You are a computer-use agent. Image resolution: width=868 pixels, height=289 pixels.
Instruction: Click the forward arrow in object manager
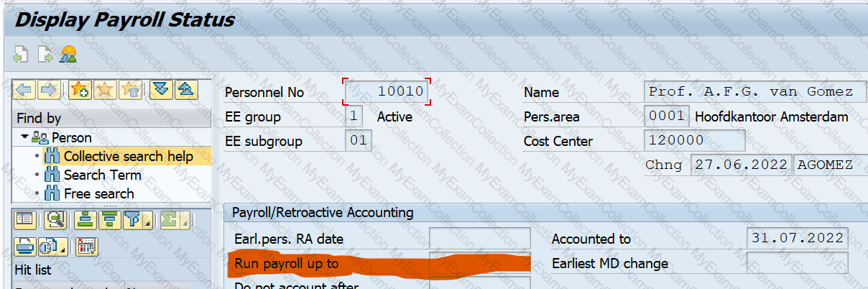click(49, 90)
